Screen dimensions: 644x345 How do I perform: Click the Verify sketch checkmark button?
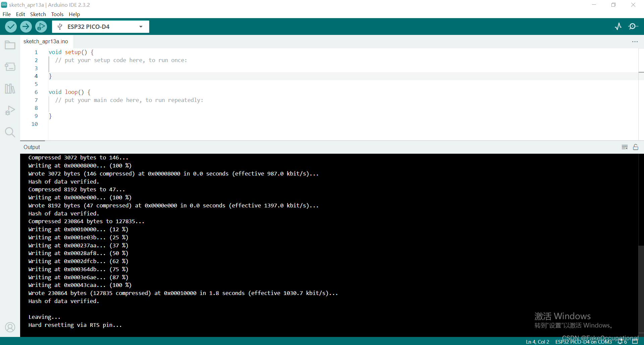coord(11,27)
